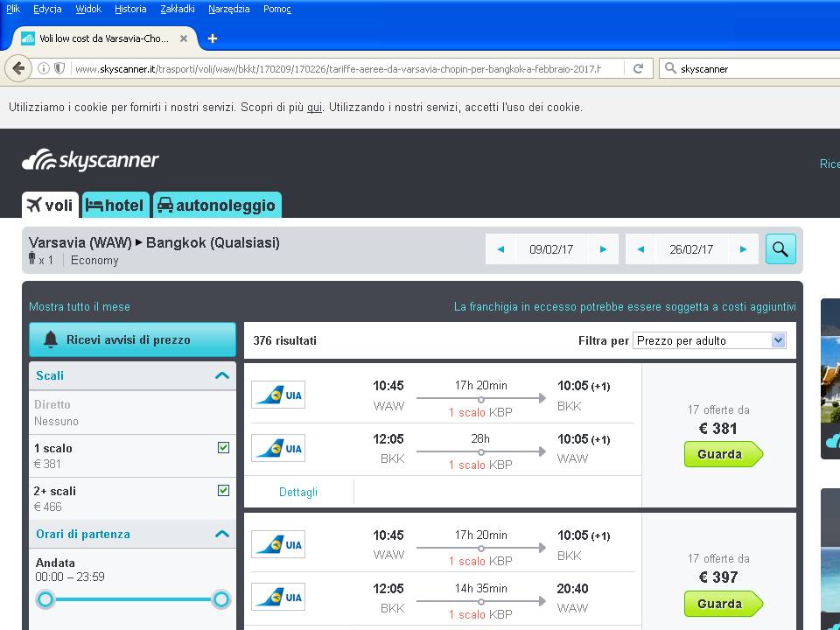The height and width of the screenshot is (630, 840).
Task: Uncheck the 1 scalo filter
Action: point(223,447)
